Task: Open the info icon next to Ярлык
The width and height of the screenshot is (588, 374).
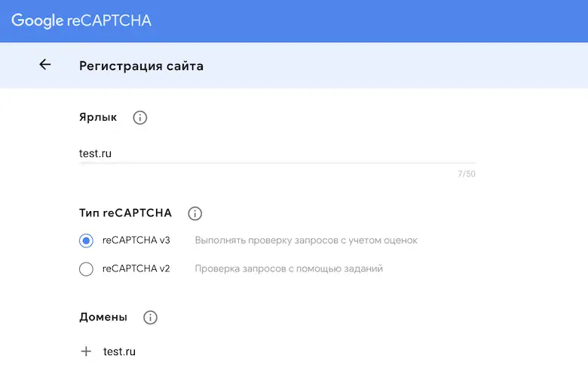Action: (x=140, y=118)
